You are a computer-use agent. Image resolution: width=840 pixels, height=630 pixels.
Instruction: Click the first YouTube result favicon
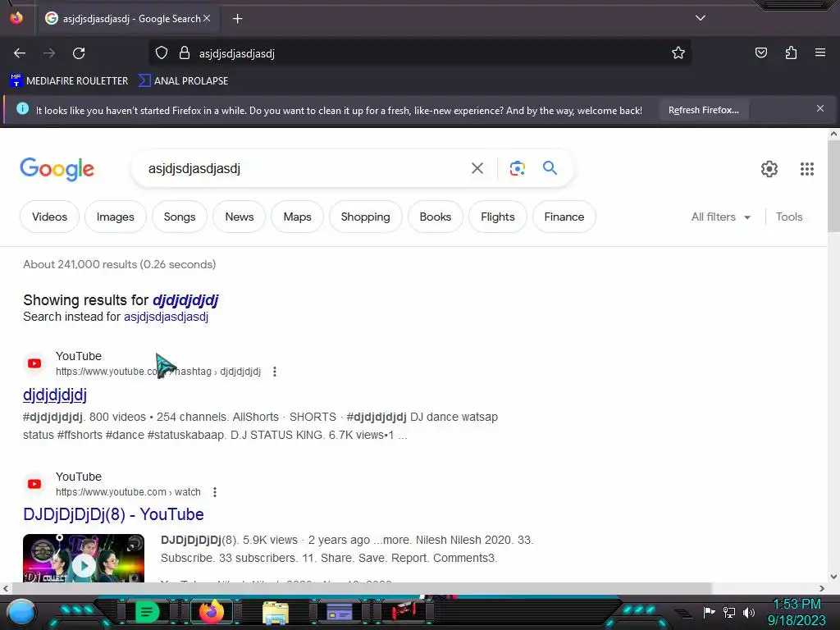pyautogui.click(x=34, y=363)
